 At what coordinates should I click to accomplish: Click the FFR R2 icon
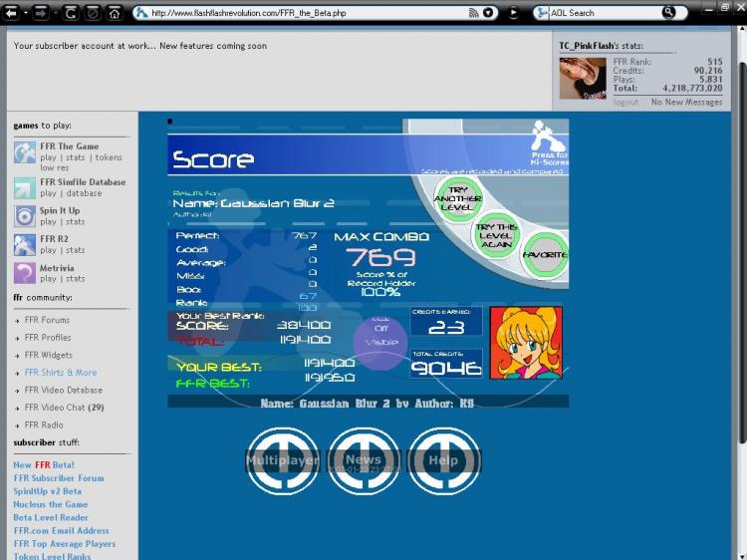click(24, 245)
